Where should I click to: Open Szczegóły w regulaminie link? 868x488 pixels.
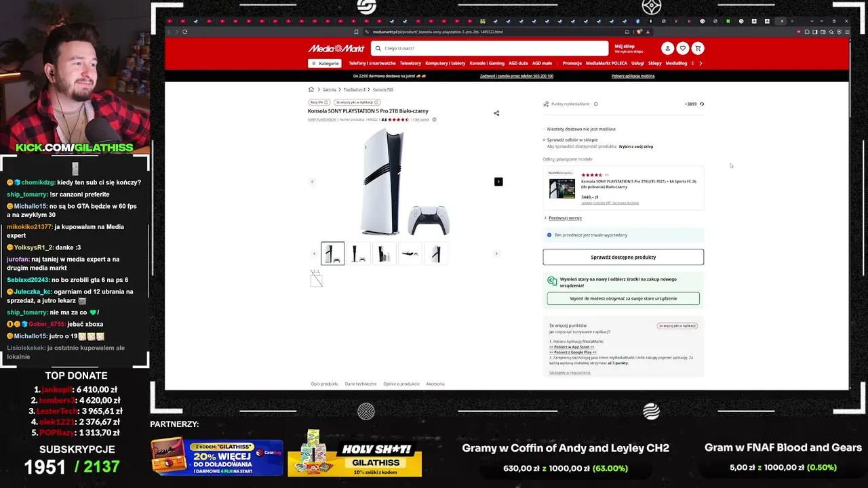(570, 373)
